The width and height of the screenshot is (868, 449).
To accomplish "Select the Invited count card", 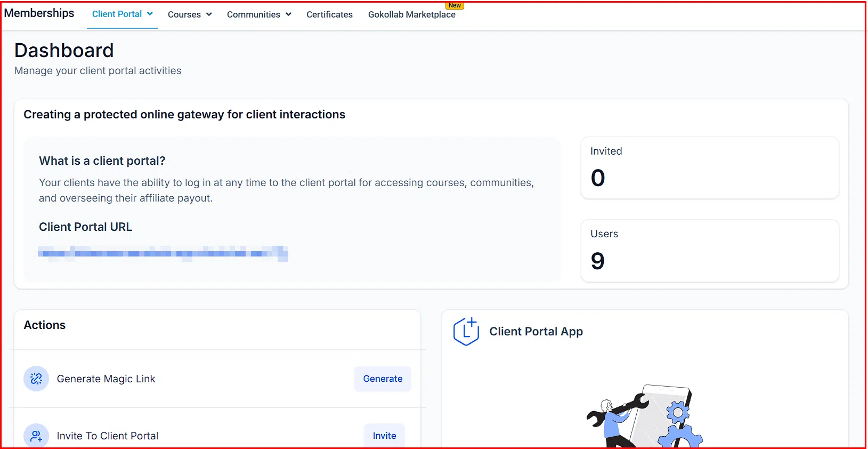I will point(709,168).
